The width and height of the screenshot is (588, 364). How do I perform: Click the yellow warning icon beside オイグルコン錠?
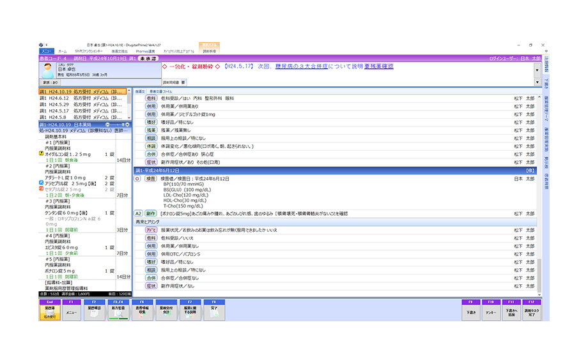coord(42,153)
